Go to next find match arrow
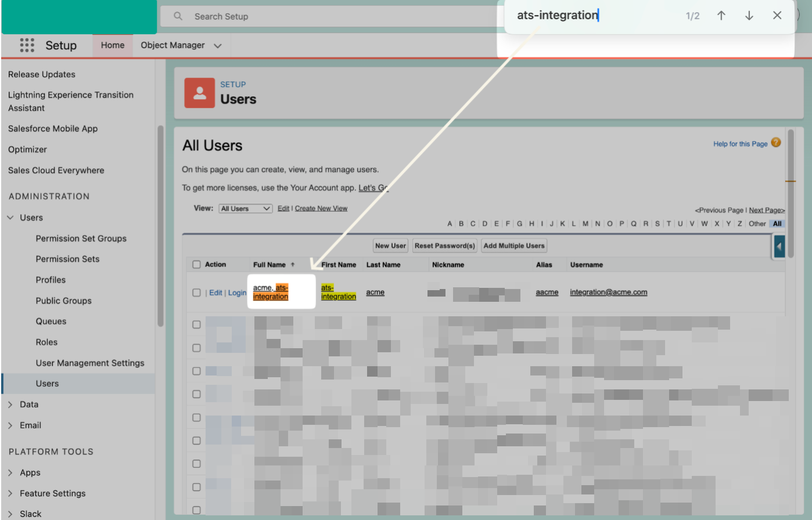This screenshot has width=812, height=520. [x=749, y=16]
